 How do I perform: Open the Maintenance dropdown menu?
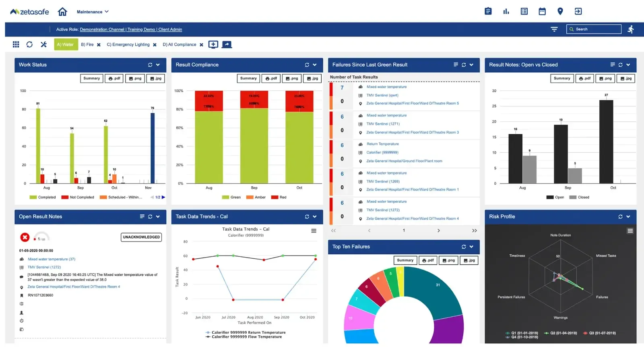point(93,12)
